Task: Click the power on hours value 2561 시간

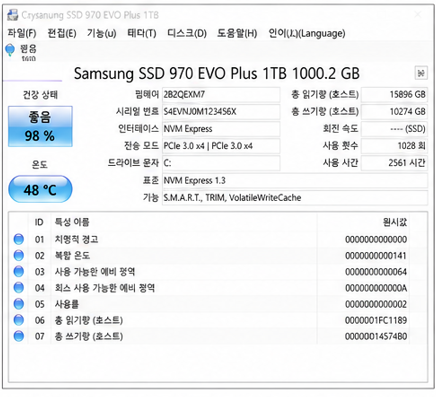Action: tap(394, 163)
